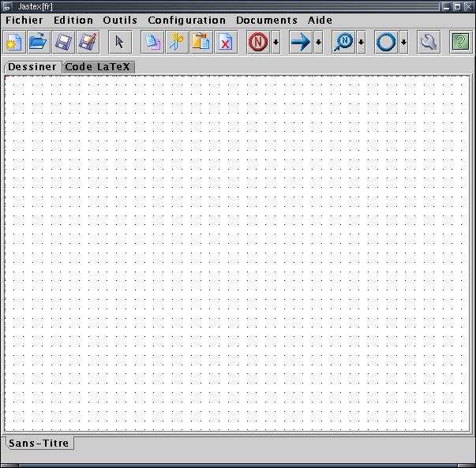
Task: Select the blue arrow edge tool
Action: point(300,43)
